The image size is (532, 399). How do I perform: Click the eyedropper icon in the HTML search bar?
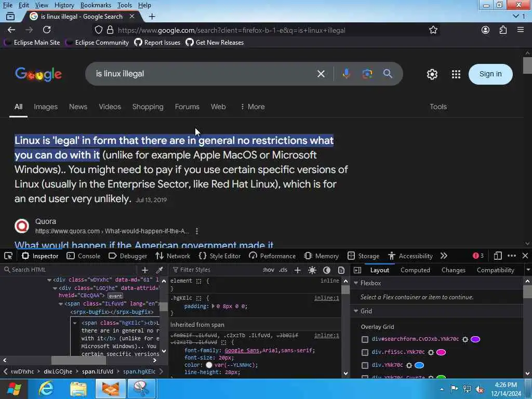159,270
